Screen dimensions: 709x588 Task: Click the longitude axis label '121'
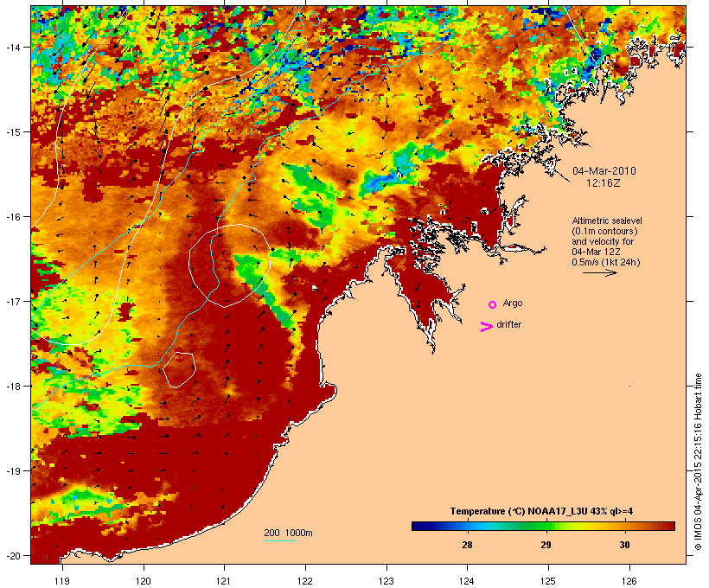(224, 581)
